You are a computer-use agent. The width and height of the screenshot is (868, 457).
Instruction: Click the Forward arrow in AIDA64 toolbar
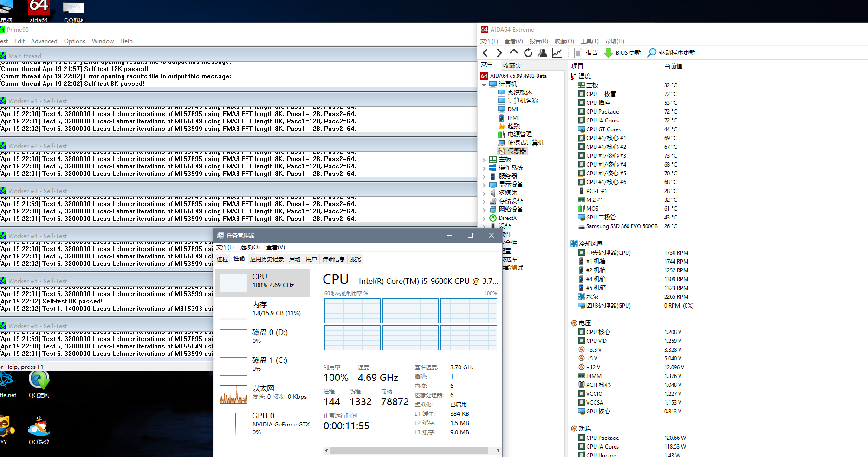pos(499,53)
